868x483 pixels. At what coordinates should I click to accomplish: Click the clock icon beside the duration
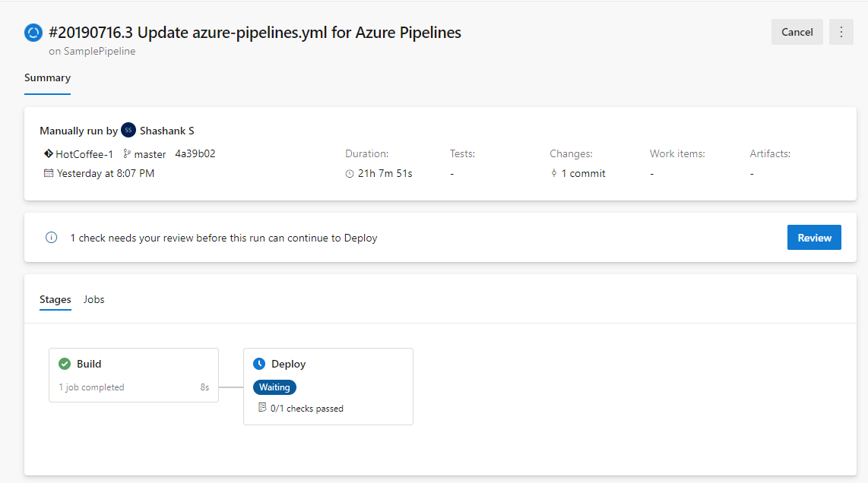point(350,173)
